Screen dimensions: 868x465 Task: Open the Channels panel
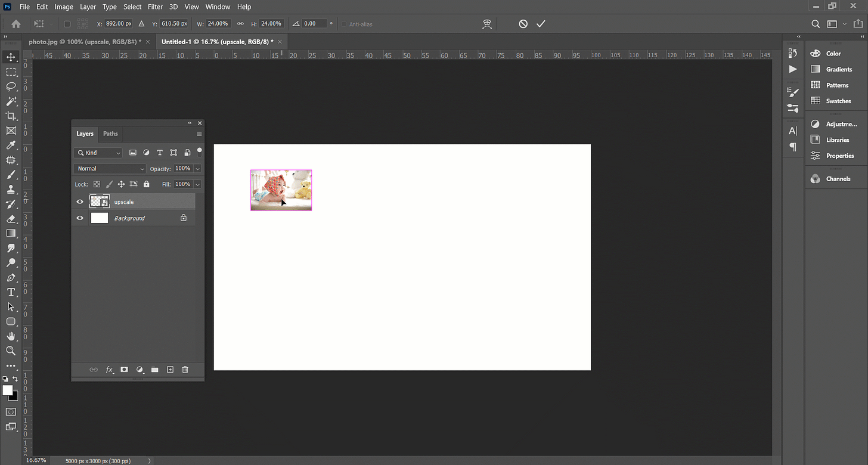[836, 178]
